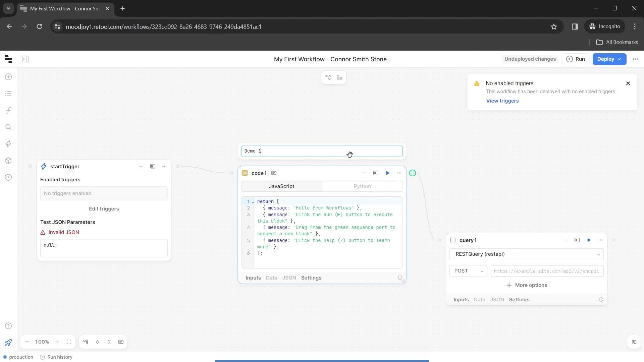Run the code1 block with play icon

click(387, 173)
